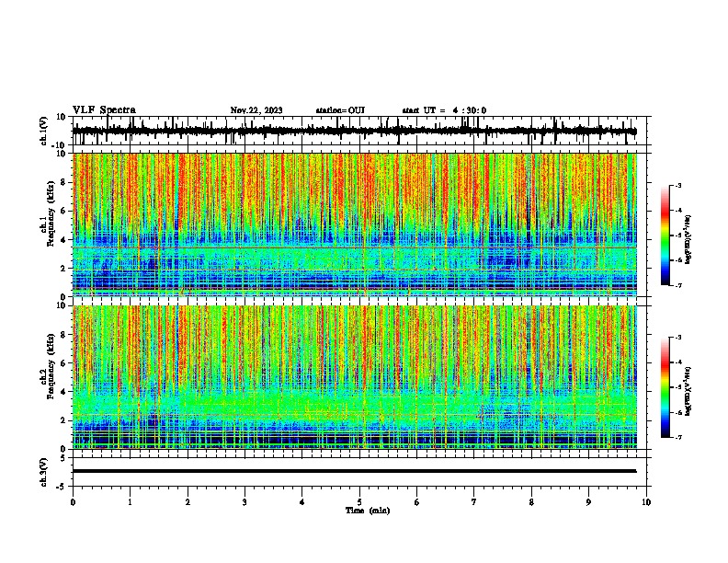Click time axis tick label "0"

pos(73,502)
